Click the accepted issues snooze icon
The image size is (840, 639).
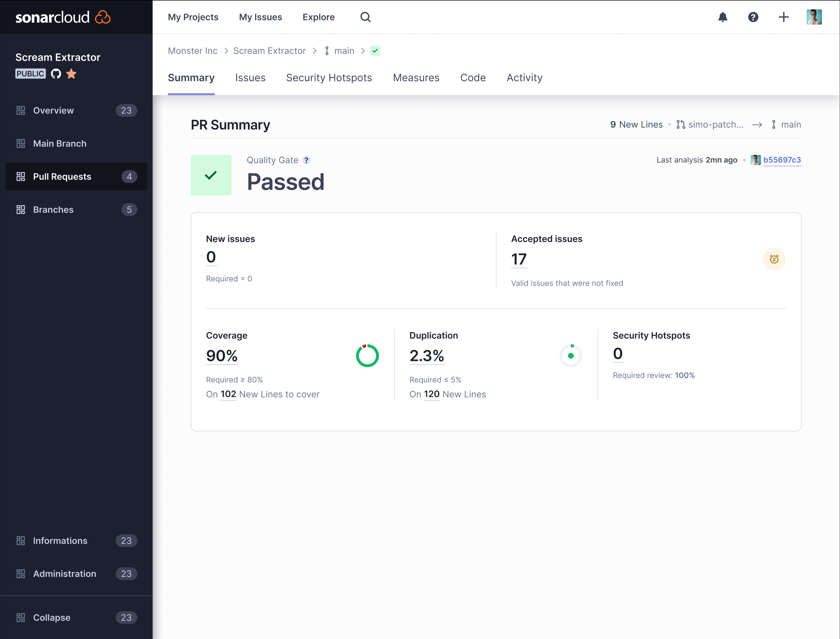coord(774,259)
